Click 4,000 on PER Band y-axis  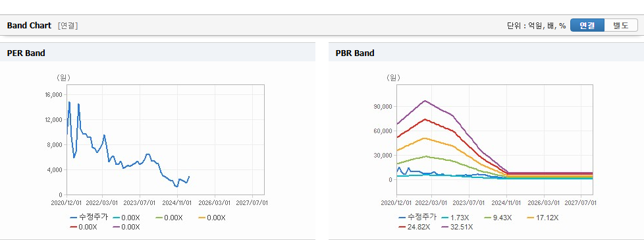coord(55,169)
